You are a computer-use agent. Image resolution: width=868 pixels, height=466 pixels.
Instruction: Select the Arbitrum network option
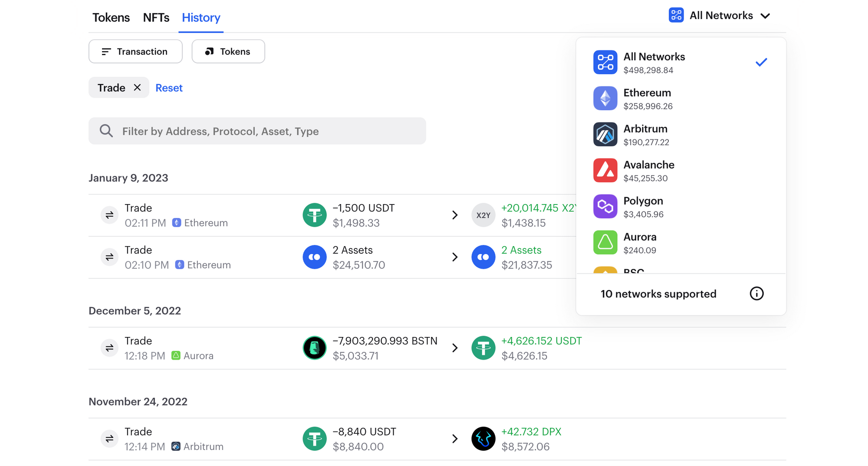[681, 135]
